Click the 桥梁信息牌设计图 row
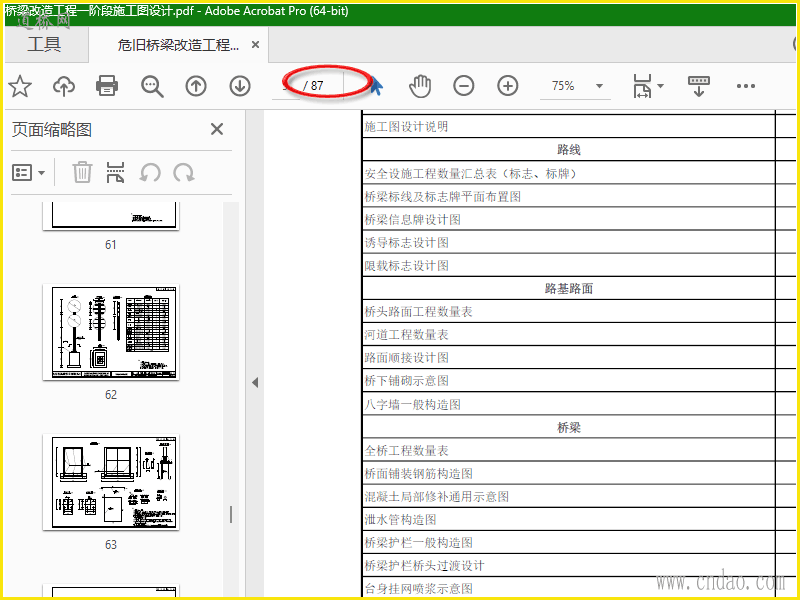 click(x=568, y=219)
